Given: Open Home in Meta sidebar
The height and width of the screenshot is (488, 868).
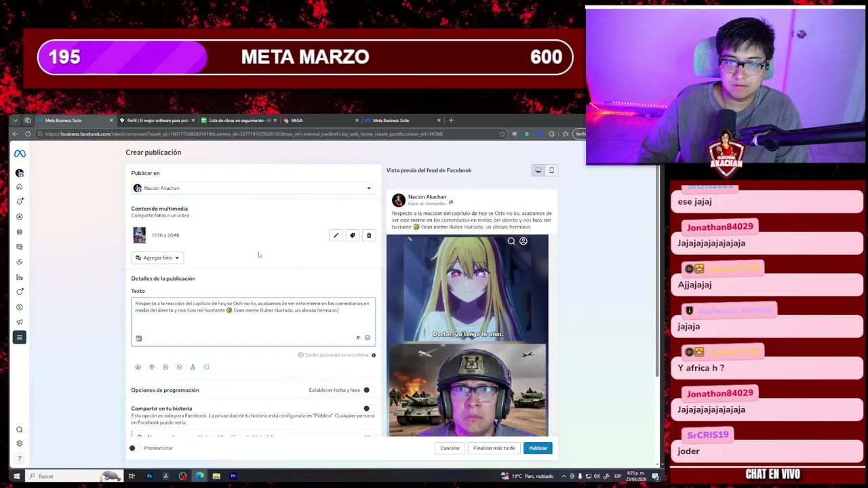Looking at the screenshot, I should [x=20, y=187].
